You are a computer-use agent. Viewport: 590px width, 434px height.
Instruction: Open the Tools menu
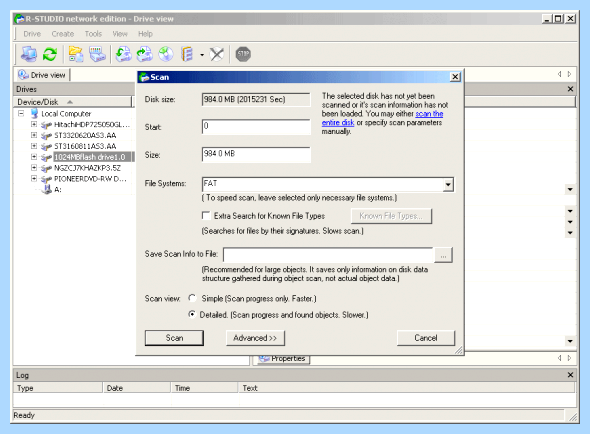tap(93, 34)
